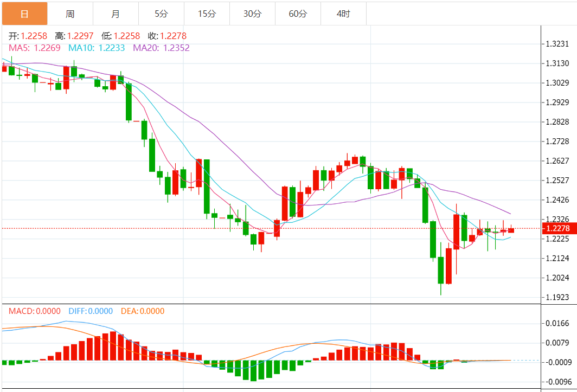Screen dimensions: 577x392
Task: Click the DIFF:0.0000 label
Action: (91, 311)
